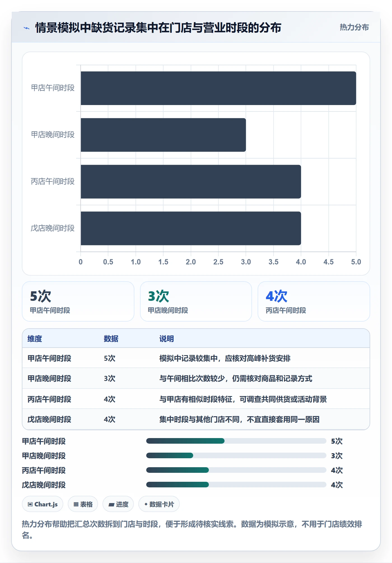
Task: Select the 甲店午间时段 table row cell
Action: tap(49, 358)
